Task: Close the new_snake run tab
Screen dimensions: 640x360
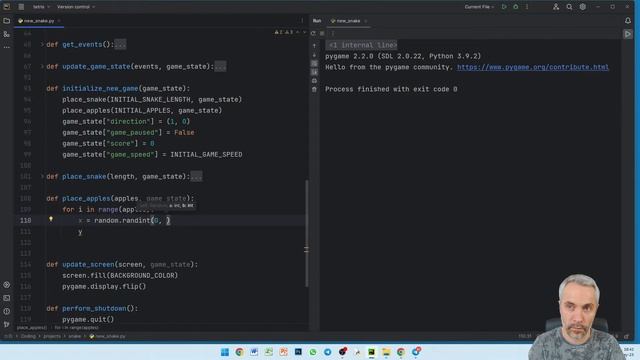Action: [366, 20]
